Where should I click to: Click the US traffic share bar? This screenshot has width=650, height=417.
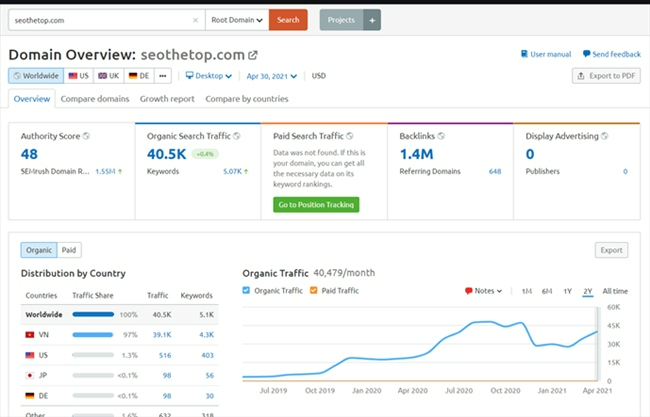[x=93, y=355]
